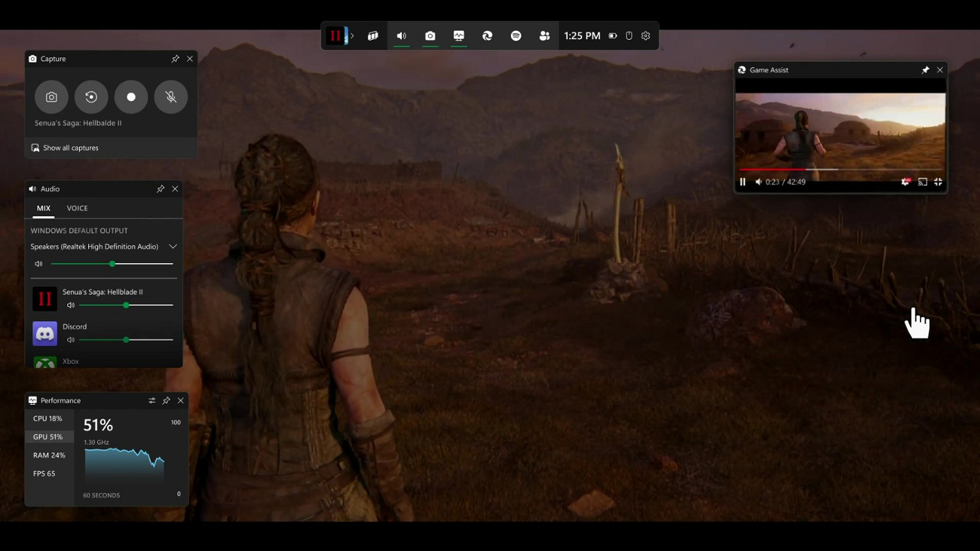The width and height of the screenshot is (980, 551).
Task: Switch to the VOICE tab
Action: coord(77,208)
